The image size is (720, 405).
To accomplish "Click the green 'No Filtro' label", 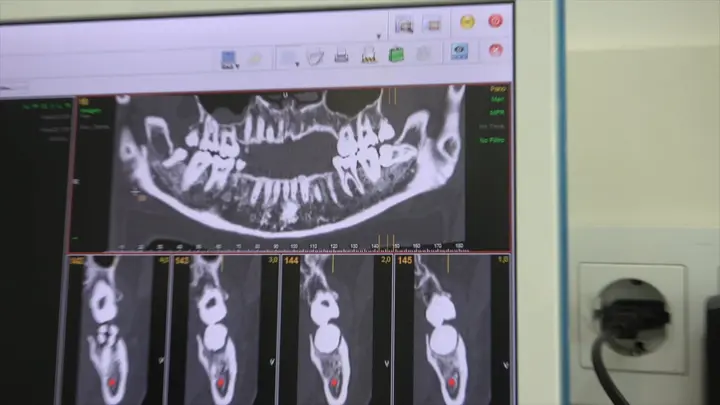I will (492, 140).
